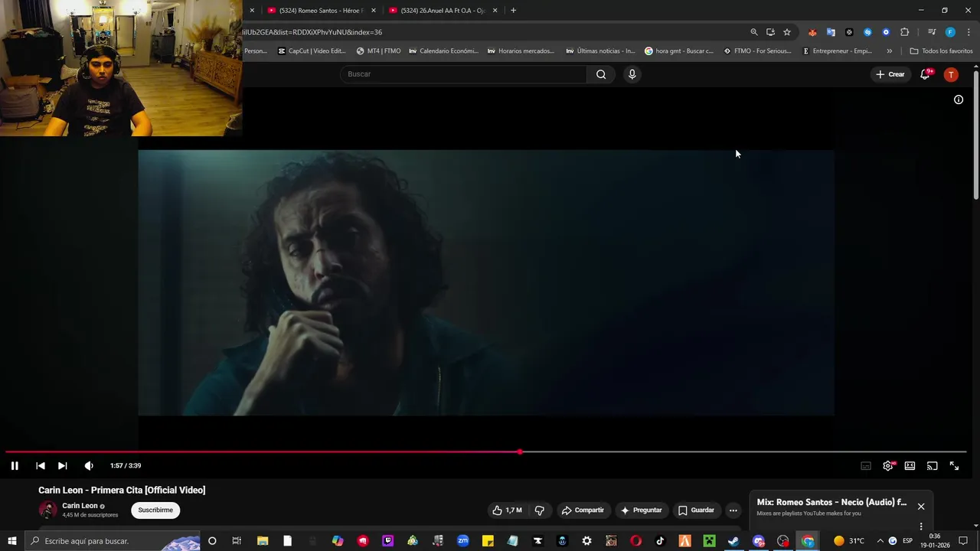Open Chrome extensions puzzle menu
Viewport: 980px width, 551px height.
click(x=904, y=32)
